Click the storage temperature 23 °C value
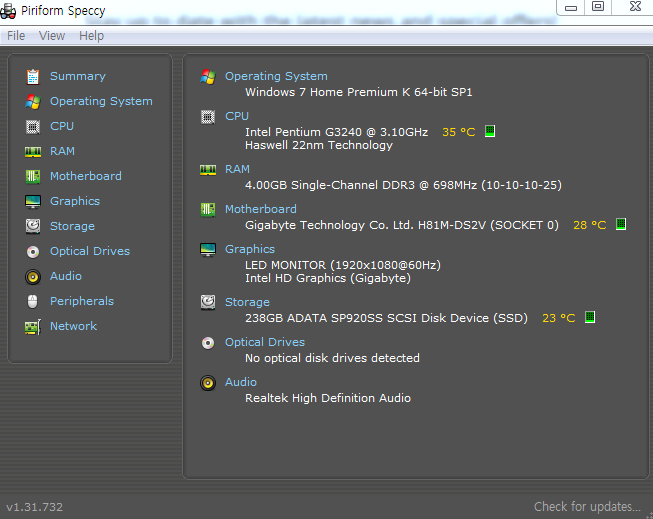This screenshot has height=519, width=653. (558, 318)
